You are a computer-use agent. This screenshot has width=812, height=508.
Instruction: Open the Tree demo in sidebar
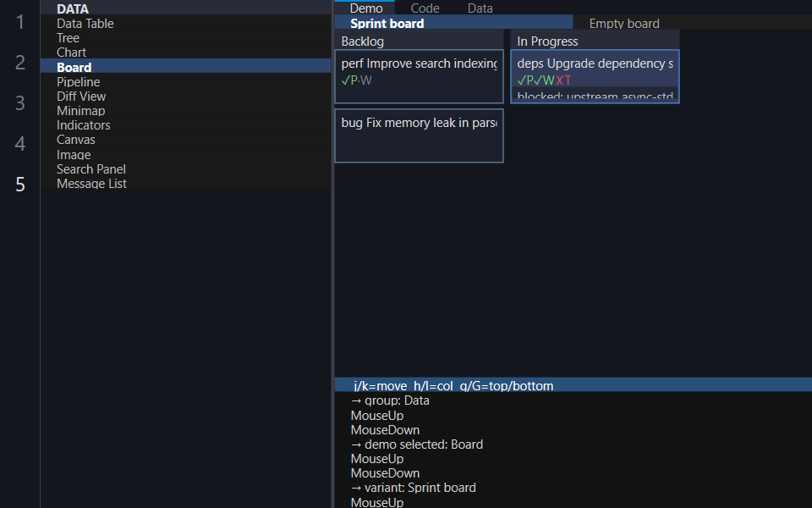click(185, 38)
